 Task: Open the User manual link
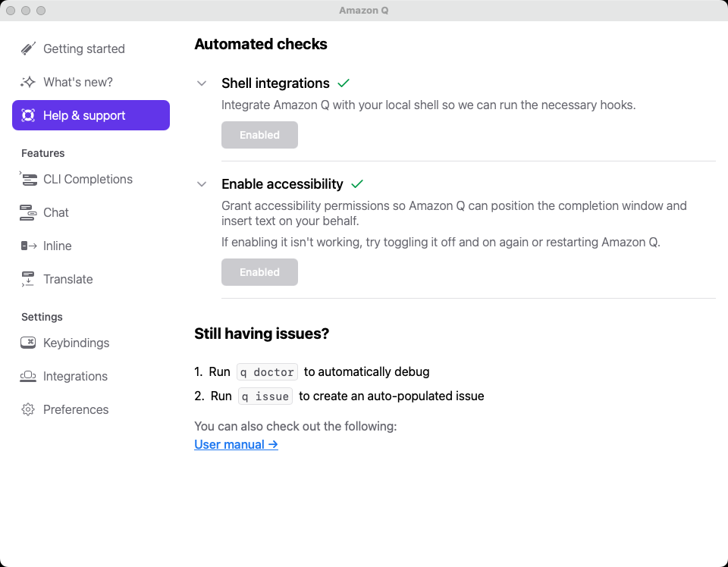236,444
